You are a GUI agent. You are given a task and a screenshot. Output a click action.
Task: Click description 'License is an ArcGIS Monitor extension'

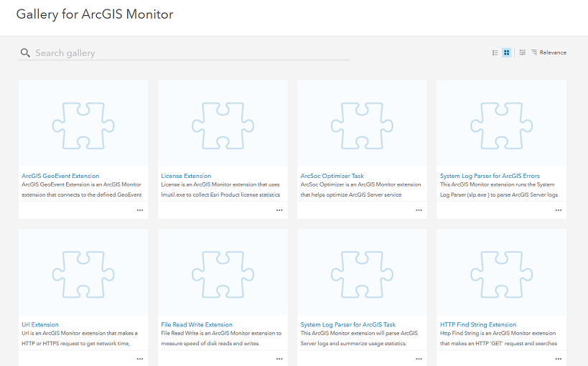pos(220,189)
